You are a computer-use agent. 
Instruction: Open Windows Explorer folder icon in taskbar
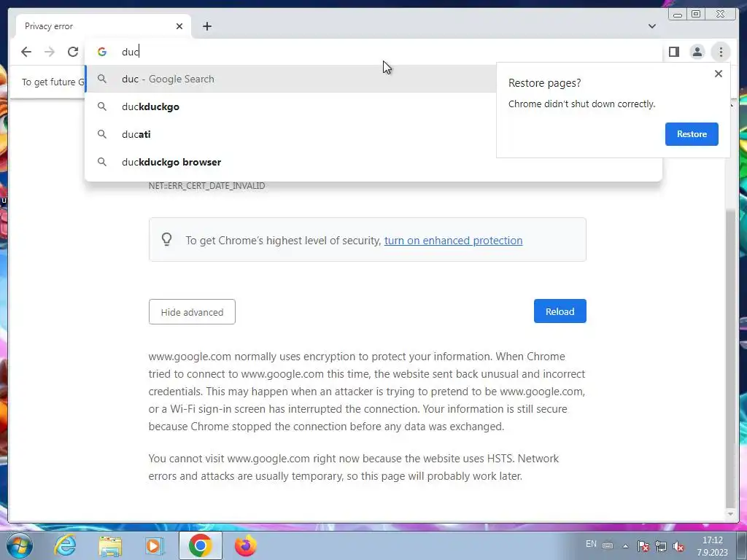tap(110, 545)
